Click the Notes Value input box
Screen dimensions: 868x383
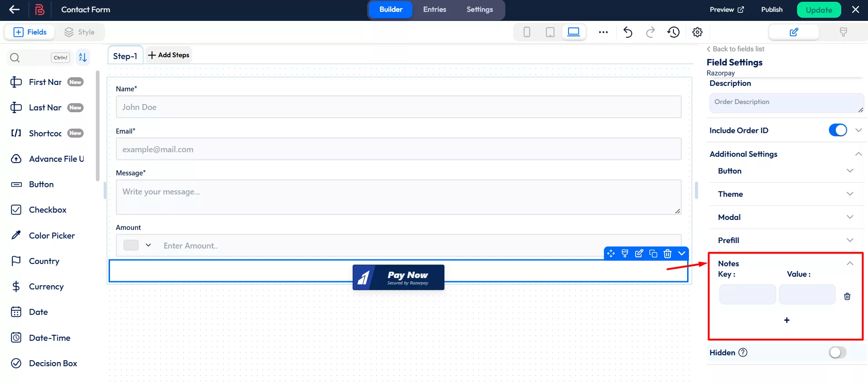(x=807, y=294)
